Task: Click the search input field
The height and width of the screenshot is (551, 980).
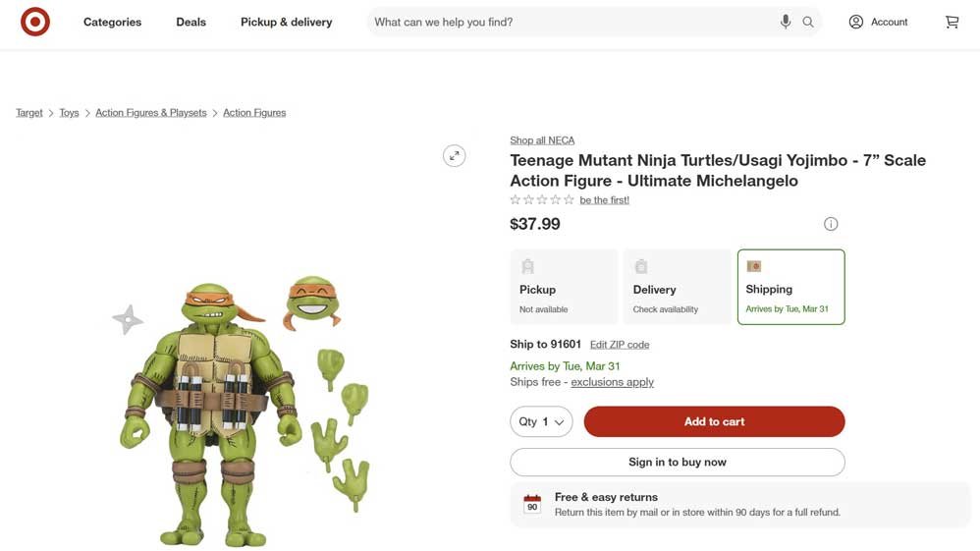Action: coord(570,22)
